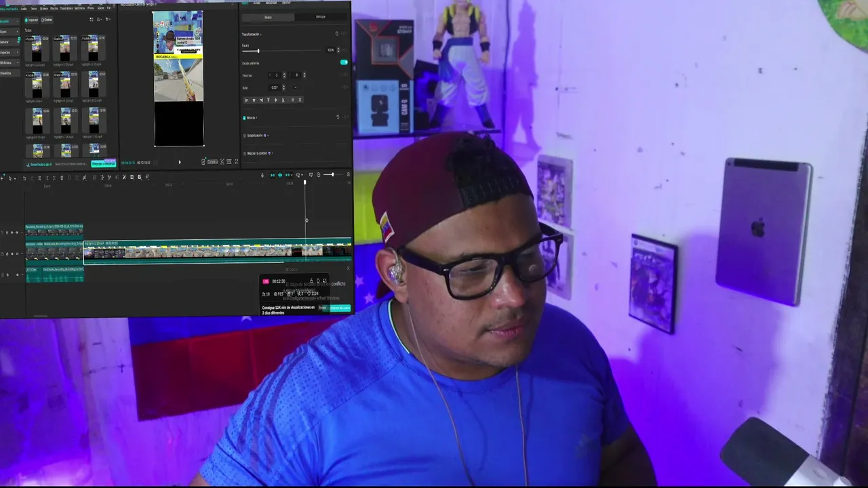Add a keyframe for Posición
The image size is (868, 488).
(x=345, y=75)
